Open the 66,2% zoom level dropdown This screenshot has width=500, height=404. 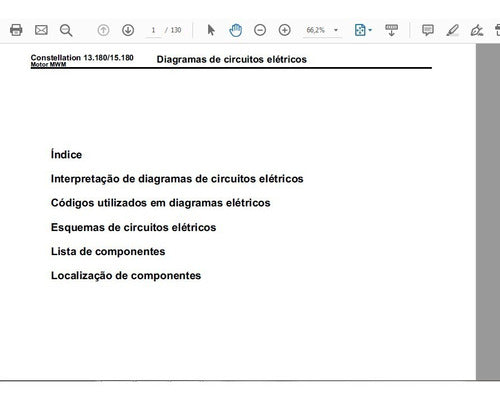coord(322,30)
